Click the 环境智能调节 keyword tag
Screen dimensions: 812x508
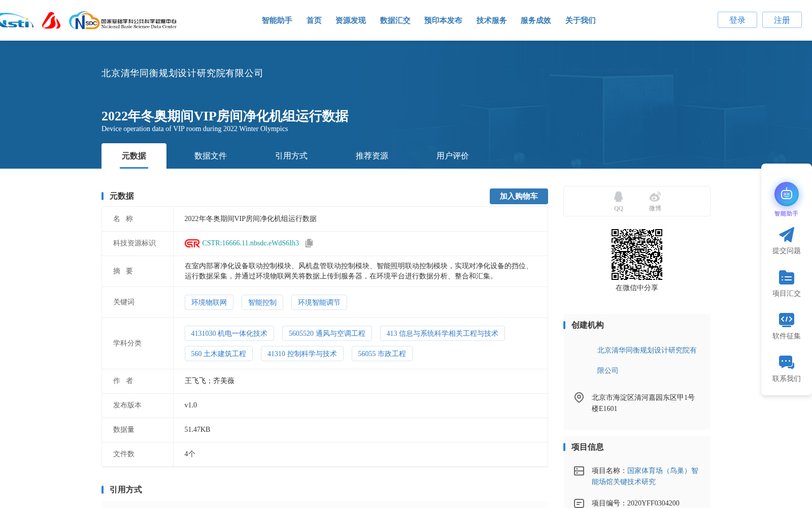click(x=319, y=302)
